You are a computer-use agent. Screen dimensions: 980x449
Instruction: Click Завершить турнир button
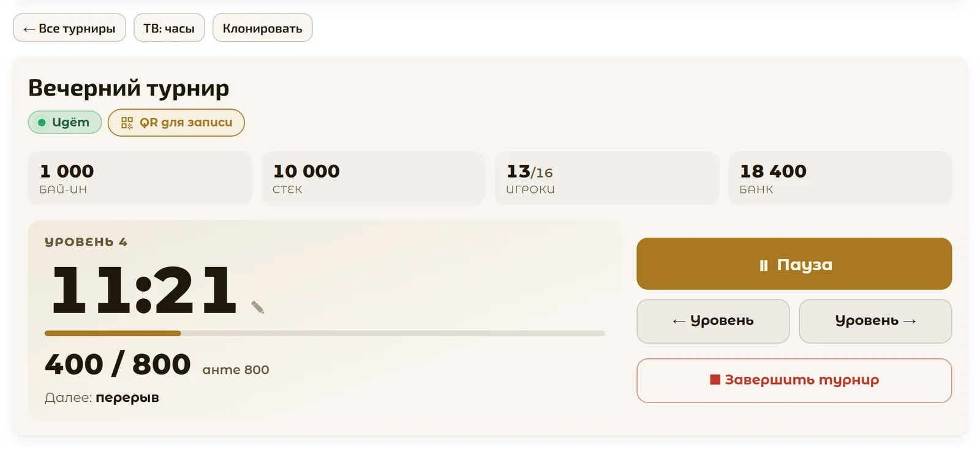click(794, 380)
